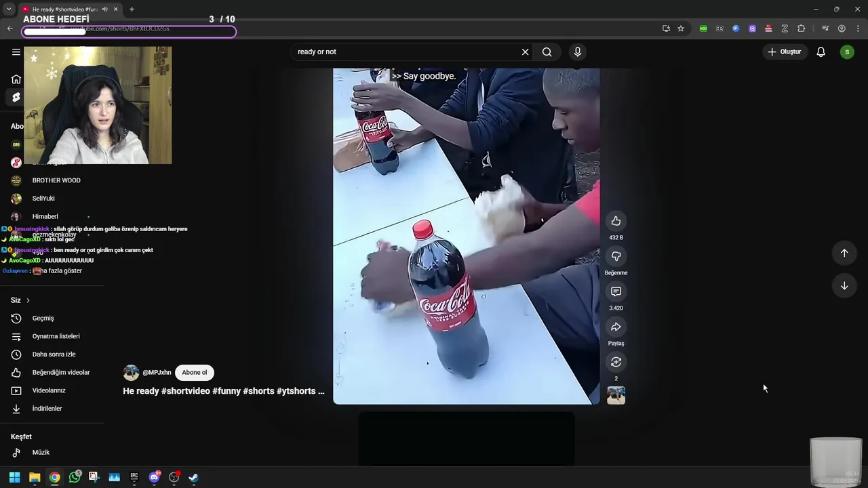868x488 pixels.
Task: Open the Z extension icon
Action: [785, 28]
